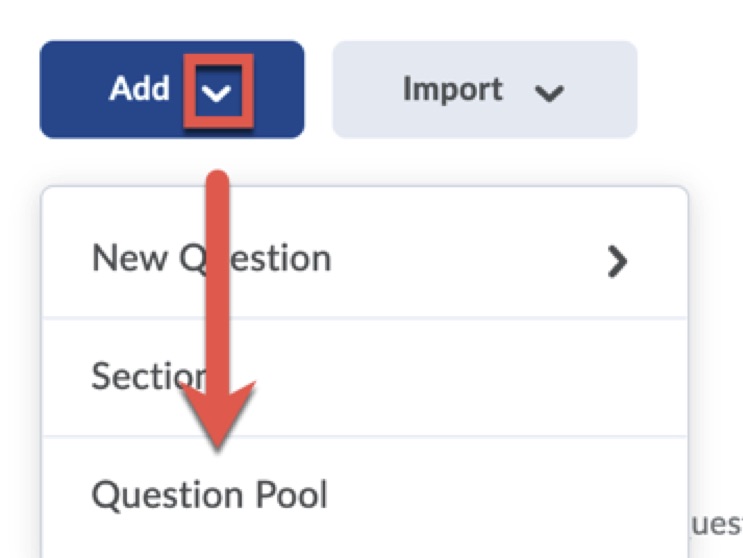The image size is (743, 558).
Task: Insert a new Section via the menu
Action: [x=150, y=376]
